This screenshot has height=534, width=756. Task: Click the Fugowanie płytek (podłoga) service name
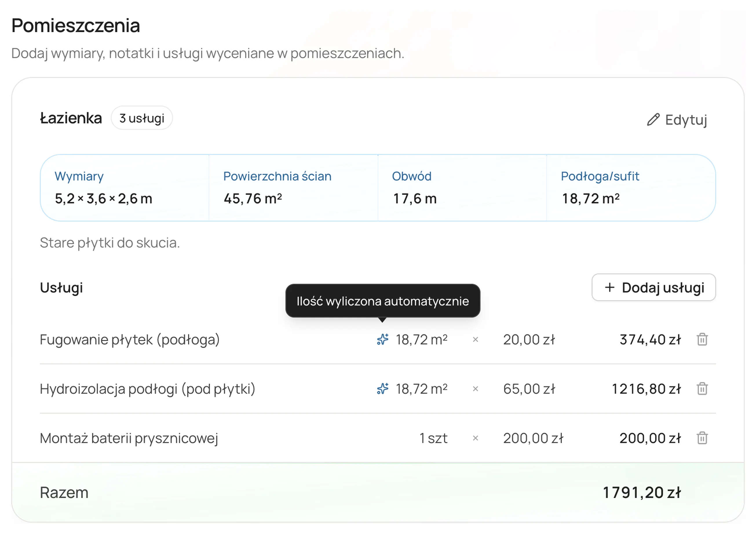pos(130,340)
